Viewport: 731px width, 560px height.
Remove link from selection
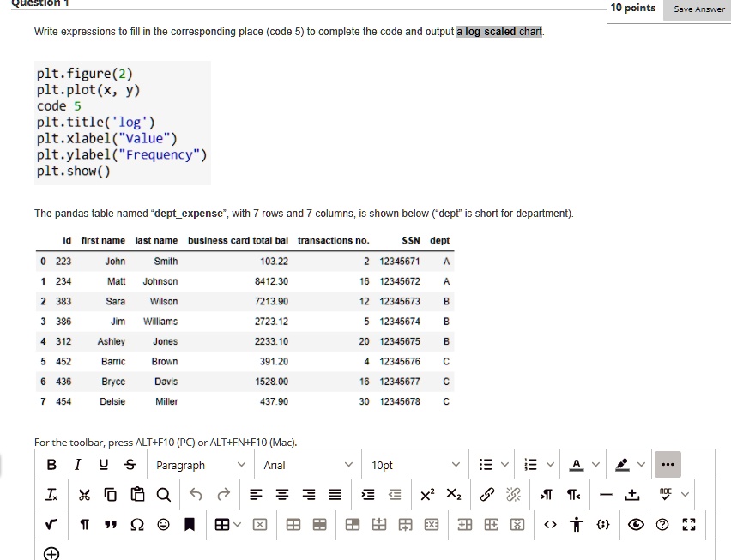click(513, 494)
